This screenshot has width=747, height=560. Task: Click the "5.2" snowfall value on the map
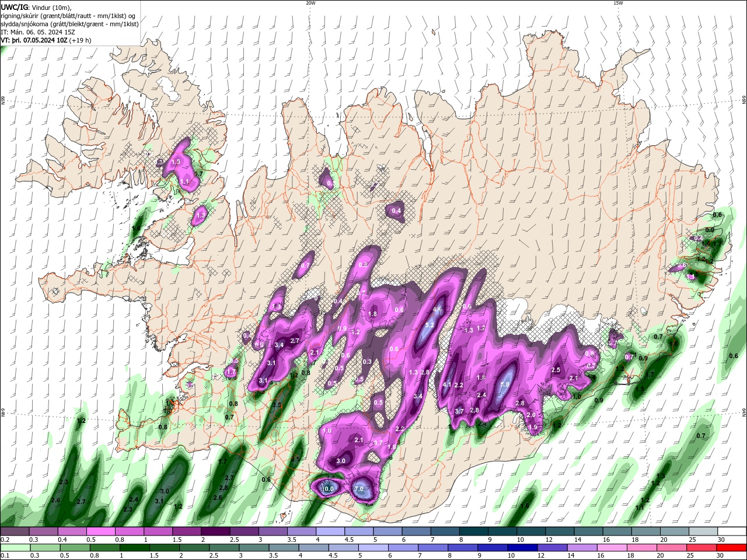tap(430, 325)
